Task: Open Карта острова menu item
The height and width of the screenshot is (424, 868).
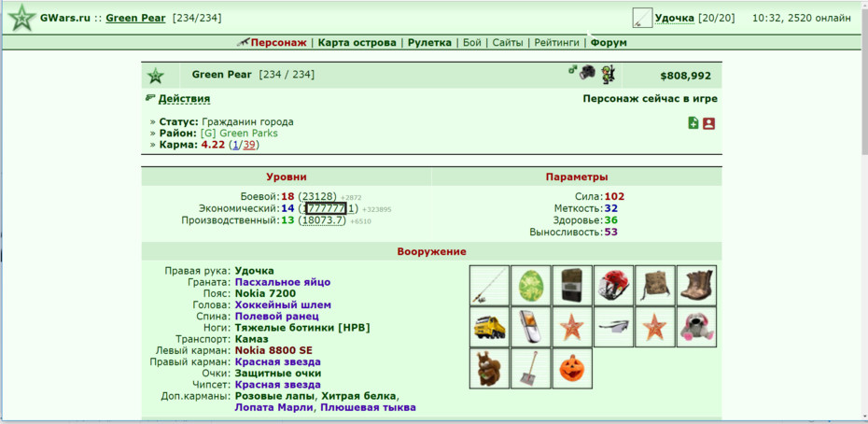Action: (x=357, y=43)
